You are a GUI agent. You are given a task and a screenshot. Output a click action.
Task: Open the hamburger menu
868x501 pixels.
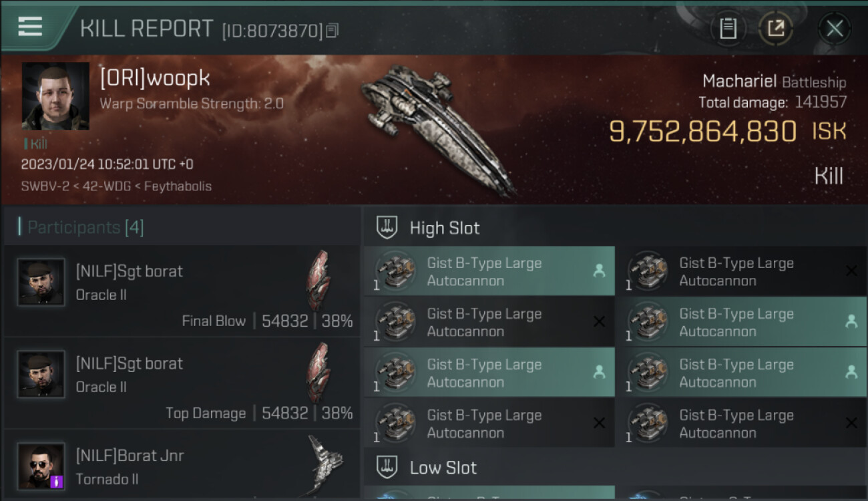point(30,27)
